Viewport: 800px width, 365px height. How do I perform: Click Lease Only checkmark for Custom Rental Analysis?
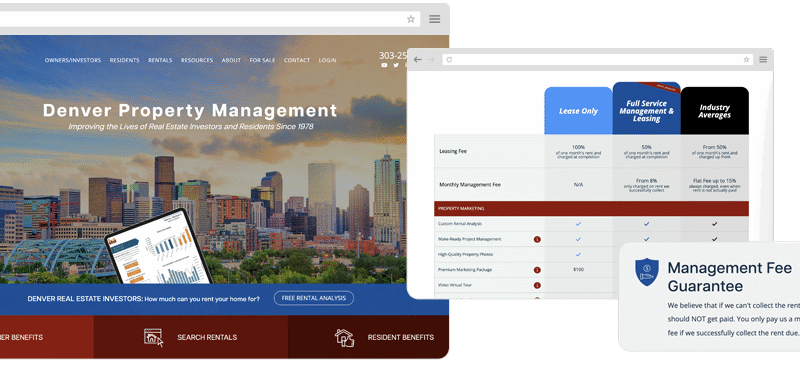578,224
